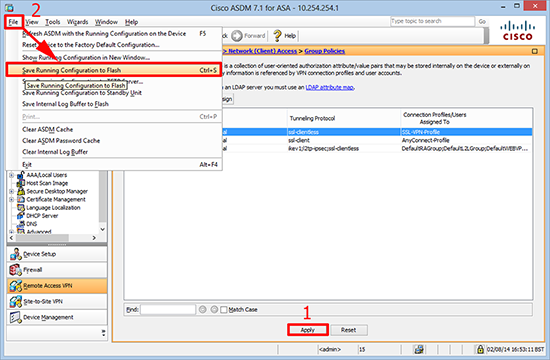Choose Clear Internal Log Buffer
Viewport: 550px width, 360px height.
(114, 152)
